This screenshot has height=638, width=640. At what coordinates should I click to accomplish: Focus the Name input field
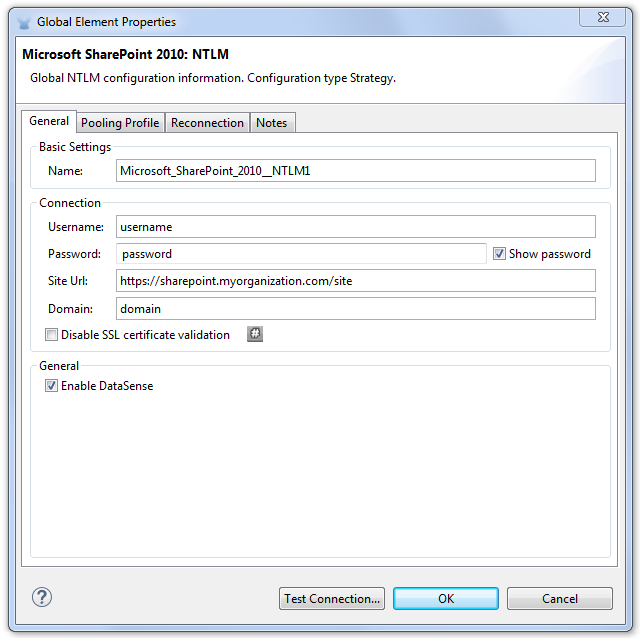tap(356, 171)
